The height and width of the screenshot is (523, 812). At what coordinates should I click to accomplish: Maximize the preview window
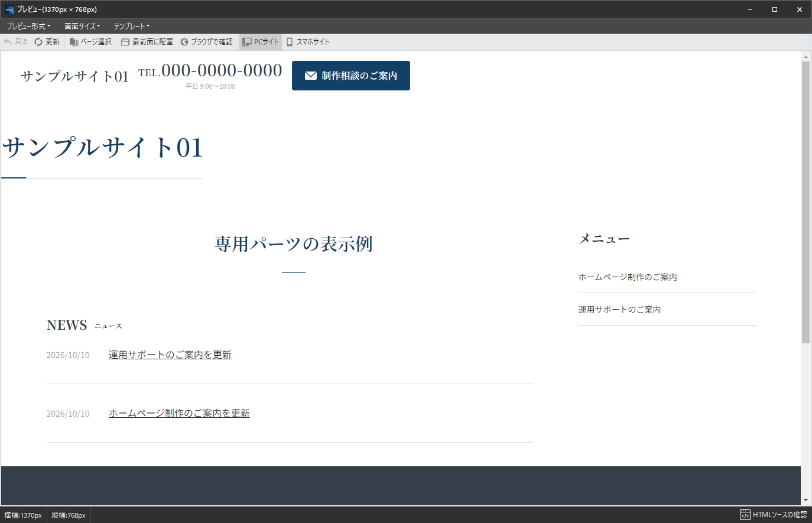pos(775,9)
